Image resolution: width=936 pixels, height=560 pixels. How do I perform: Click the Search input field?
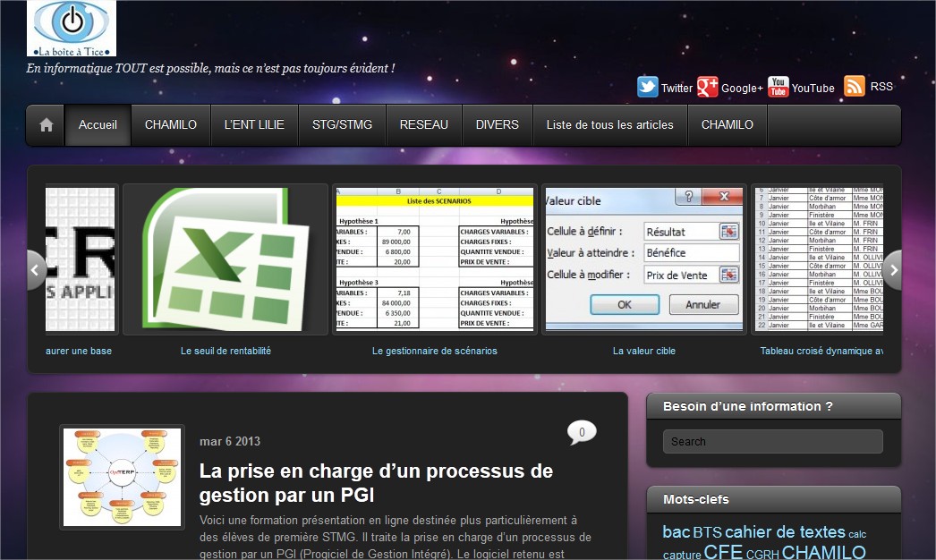[772, 441]
